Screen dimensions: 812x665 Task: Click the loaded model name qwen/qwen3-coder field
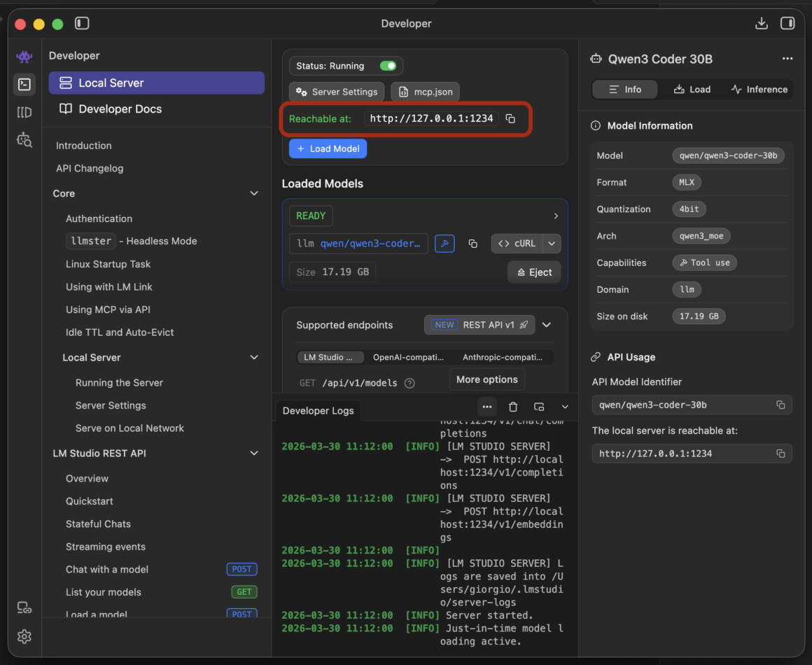[x=358, y=244]
